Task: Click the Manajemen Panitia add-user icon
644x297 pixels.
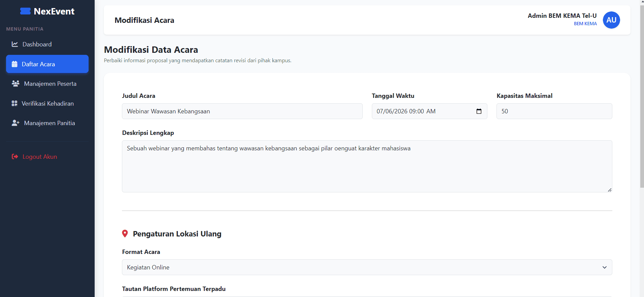Action: point(15,123)
